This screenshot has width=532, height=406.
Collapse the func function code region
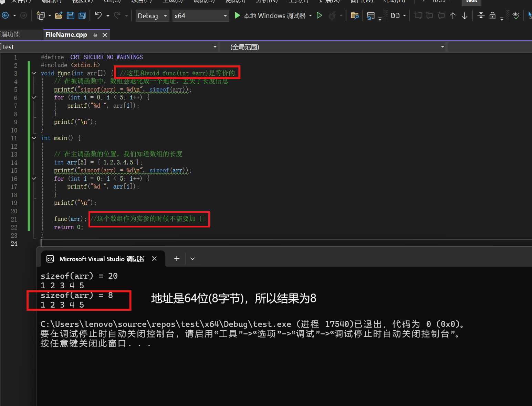pyautogui.click(x=33, y=73)
